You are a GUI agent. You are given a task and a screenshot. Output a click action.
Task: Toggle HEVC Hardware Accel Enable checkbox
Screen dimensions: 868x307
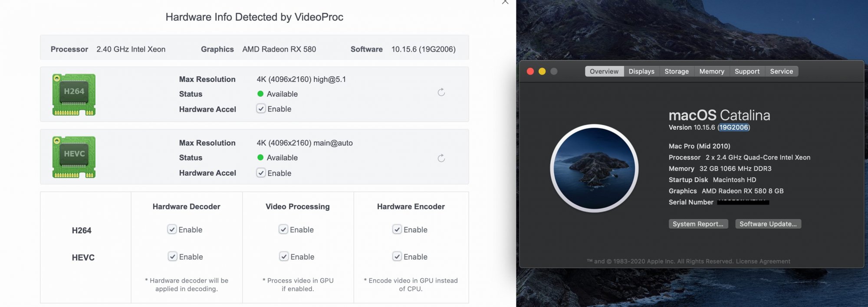(261, 173)
